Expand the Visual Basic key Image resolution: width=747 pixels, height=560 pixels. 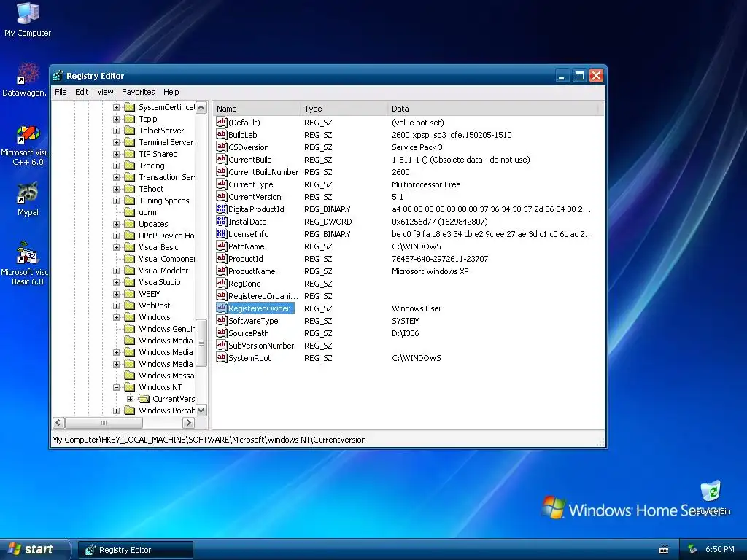coord(116,247)
